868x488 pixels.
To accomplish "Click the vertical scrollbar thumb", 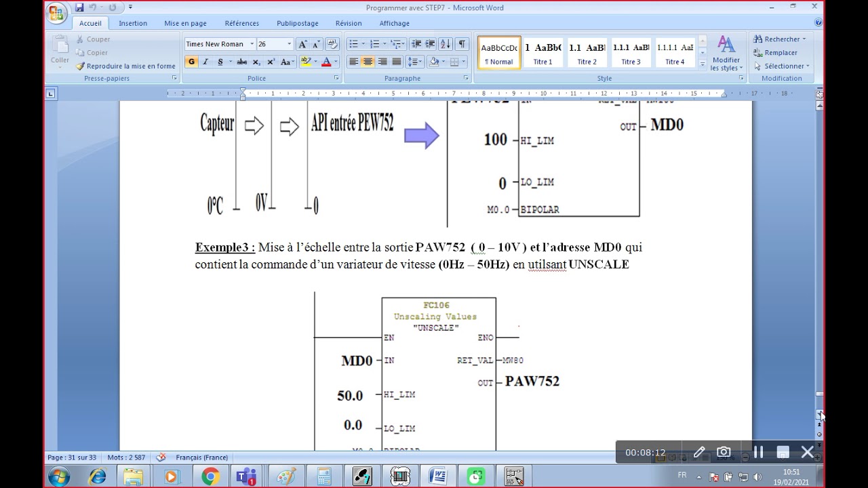I will point(819,394).
